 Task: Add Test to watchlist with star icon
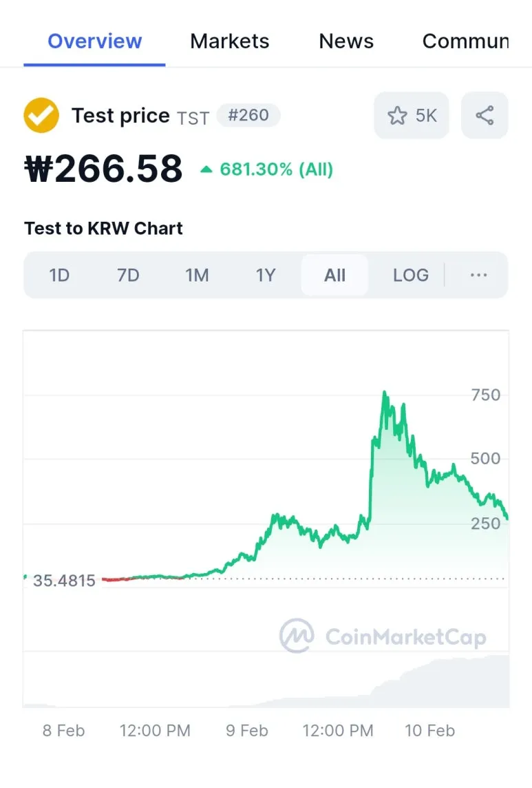[412, 116]
